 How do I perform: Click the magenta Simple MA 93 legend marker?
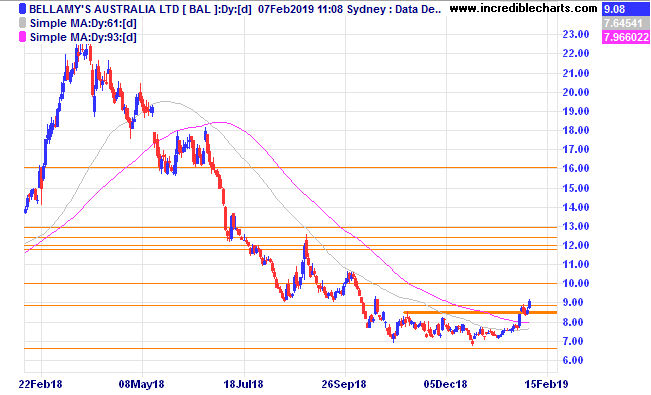tap(22, 37)
